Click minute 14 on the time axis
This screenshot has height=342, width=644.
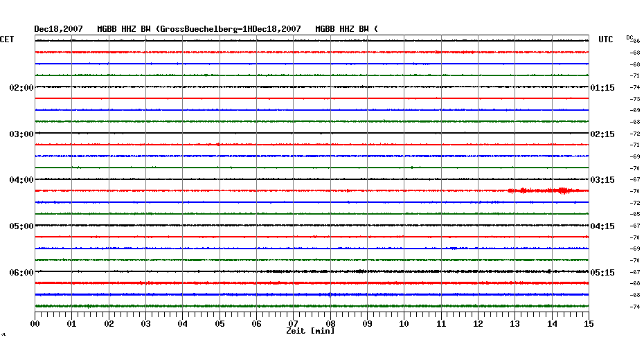(552, 324)
